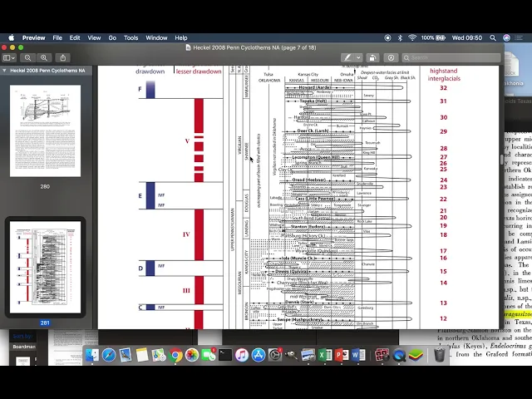
Task: Click the 'highstand interglacials' heading text
Action: 444,75
